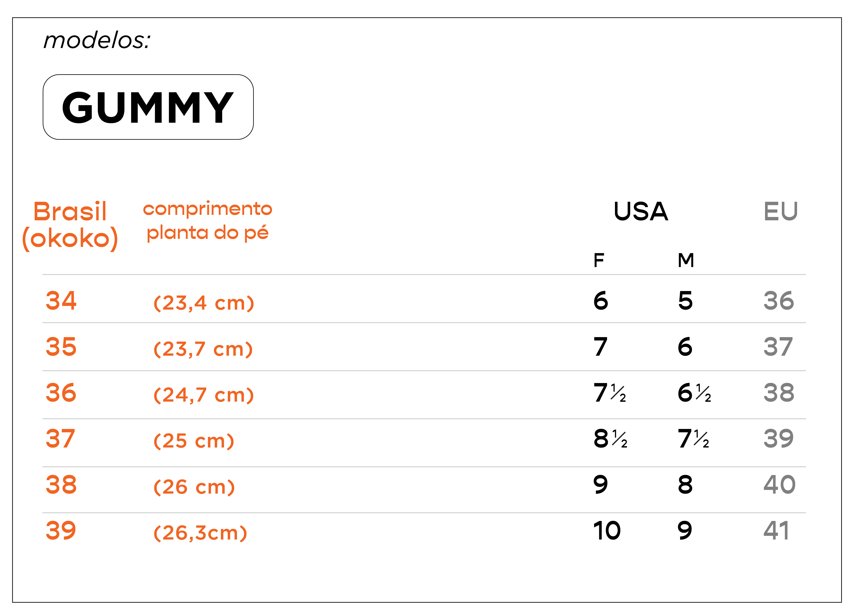Image resolution: width=854 pixels, height=616 pixels.
Task: Click the (25 cm) foot length value
Action: [x=194, y=441]
